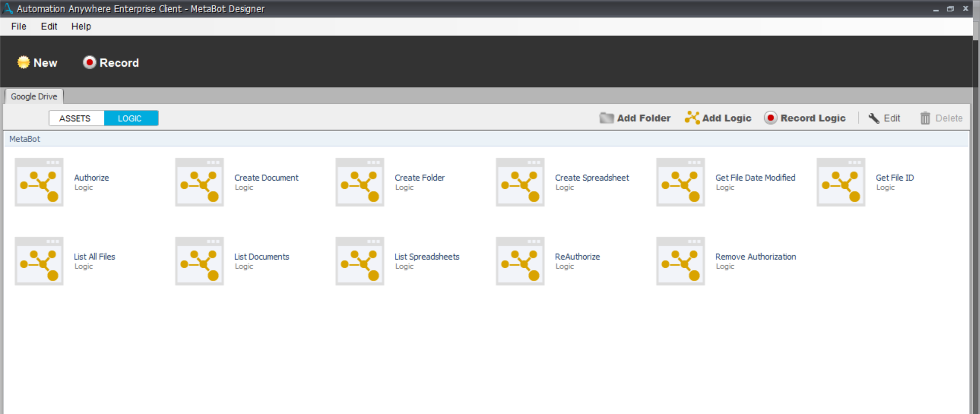980x414 pixels.
Task: Click the Automation Anywhere logo in title bar
Action: [8, 8]
